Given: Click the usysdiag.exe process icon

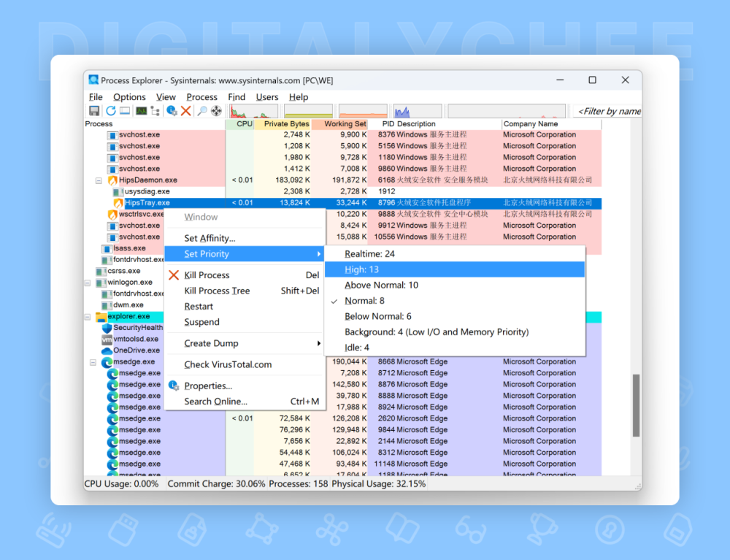Looking at the screenshot, I should (x=118, y=192).
